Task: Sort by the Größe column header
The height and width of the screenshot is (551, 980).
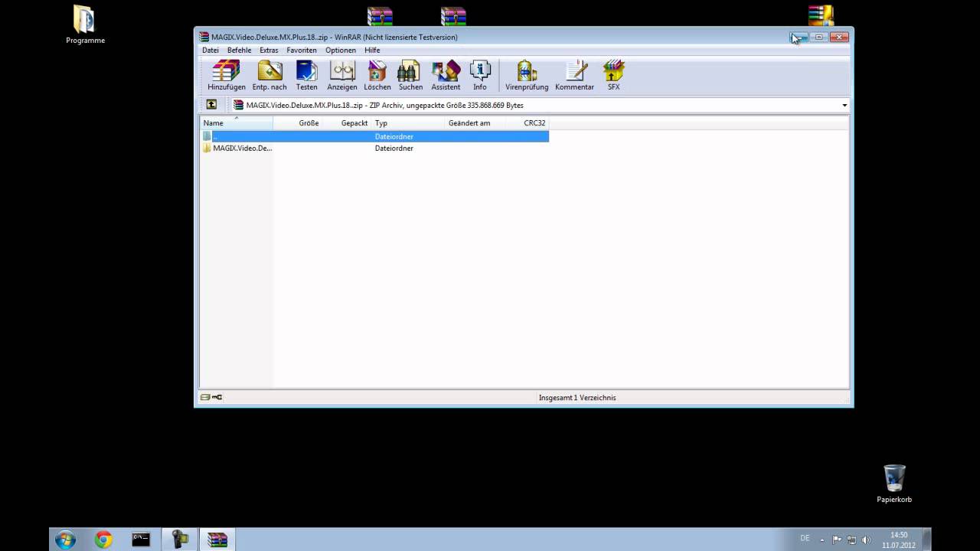Action: (x=297, y=122)
